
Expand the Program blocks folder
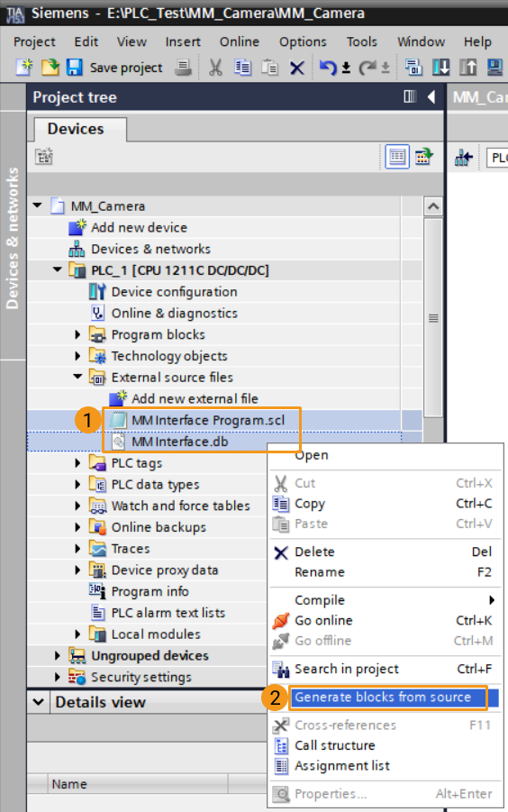pos(77,334)
